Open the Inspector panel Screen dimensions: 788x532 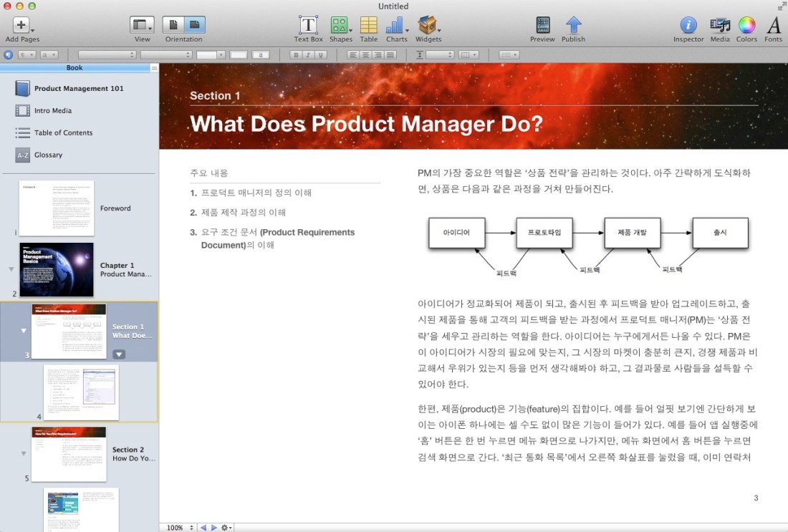(688, 26)
